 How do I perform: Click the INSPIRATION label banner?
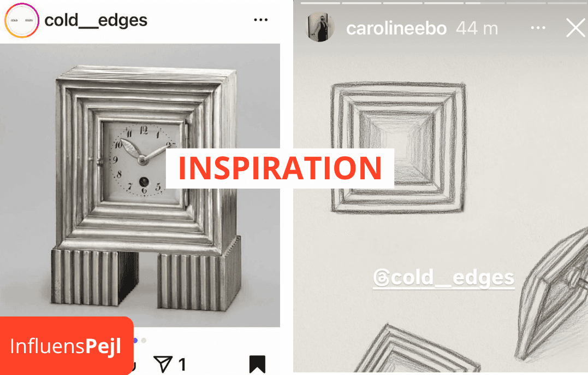[x=280, y=168]
